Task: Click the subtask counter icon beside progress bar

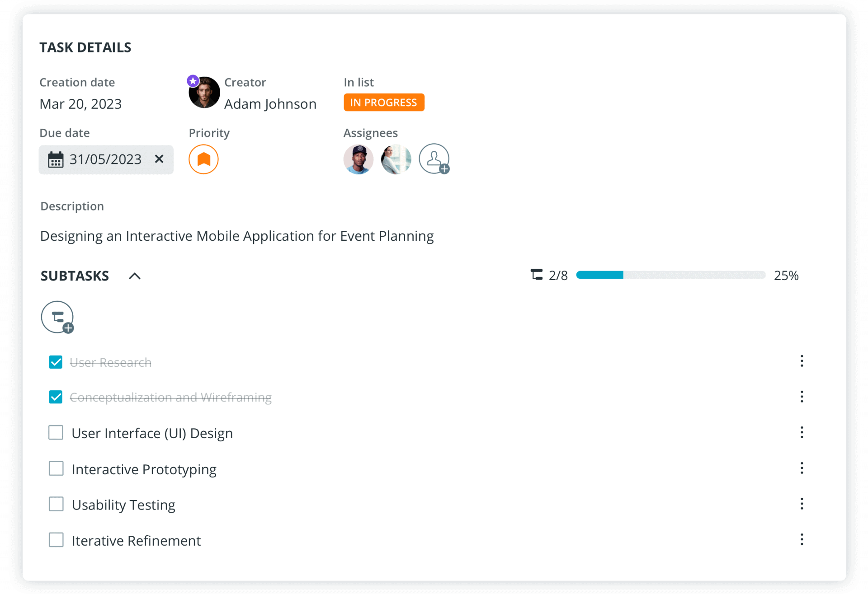Action: [x=536, y=275]
